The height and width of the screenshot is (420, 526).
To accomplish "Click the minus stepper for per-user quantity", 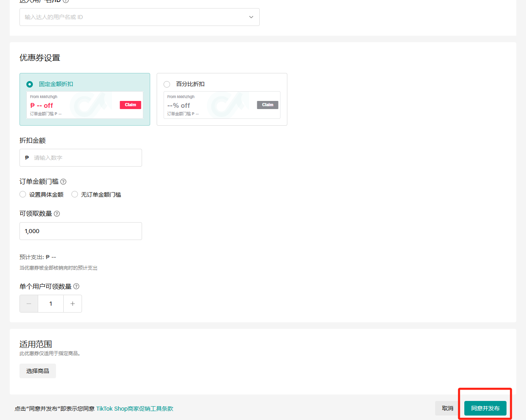I will pyautogui.click(x=29, y=304).
